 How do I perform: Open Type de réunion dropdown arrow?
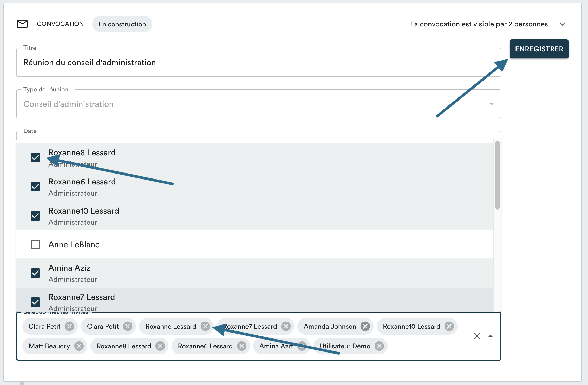pos(491,104)
